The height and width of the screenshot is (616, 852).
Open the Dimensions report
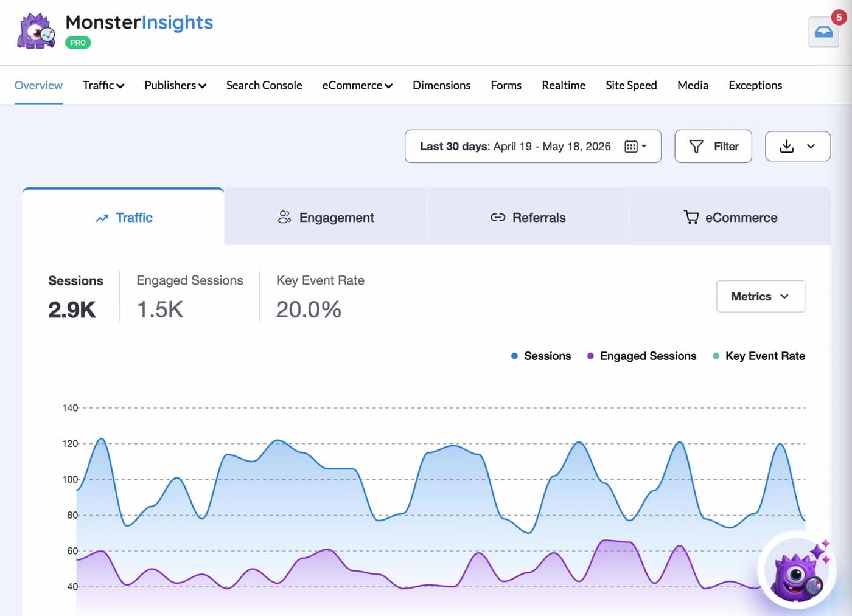click(x=442, y=85)
